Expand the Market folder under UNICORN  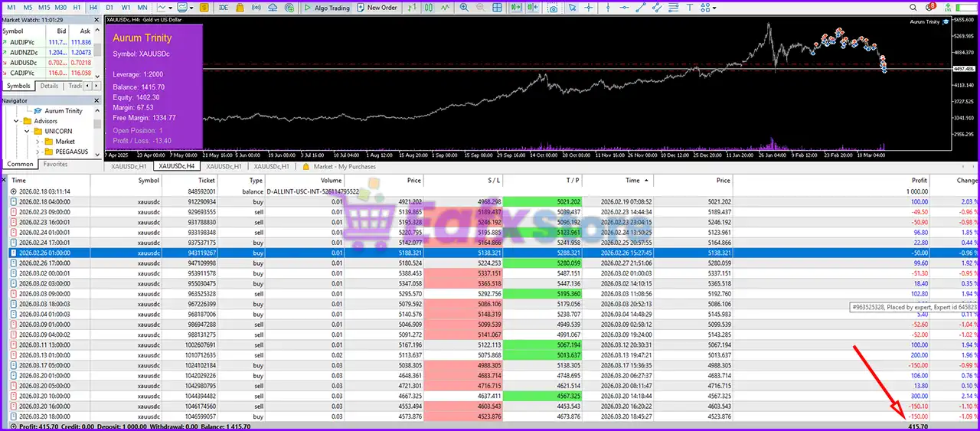pyautogui.click(x=38, y=142)
